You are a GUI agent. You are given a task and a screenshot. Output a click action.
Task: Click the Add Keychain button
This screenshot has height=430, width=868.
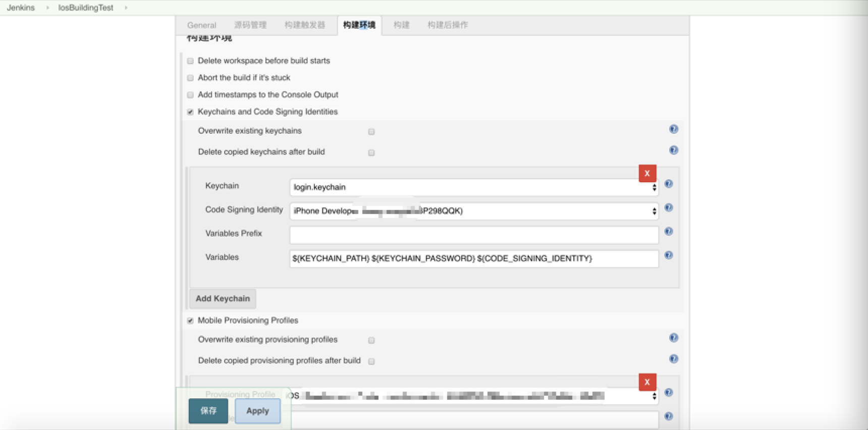tap(223, 299)
